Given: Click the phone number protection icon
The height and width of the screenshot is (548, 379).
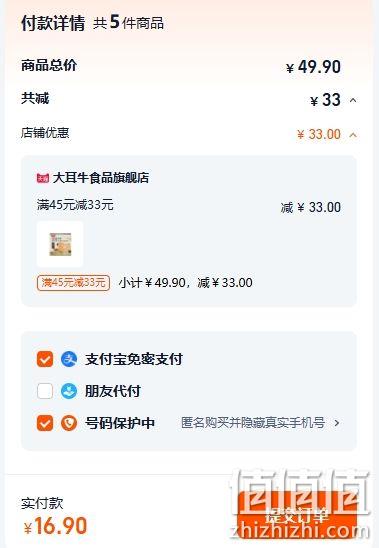Looking at the screenshot, I should 69,423.
